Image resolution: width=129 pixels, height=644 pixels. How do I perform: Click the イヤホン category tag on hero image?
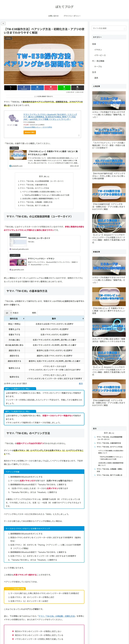click(8, 38)
